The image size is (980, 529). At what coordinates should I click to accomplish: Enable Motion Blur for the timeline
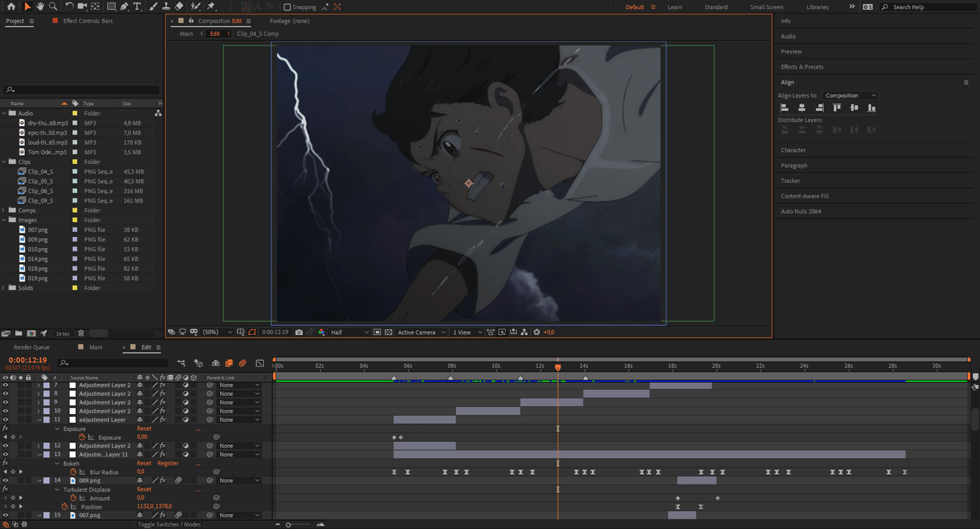242,363
